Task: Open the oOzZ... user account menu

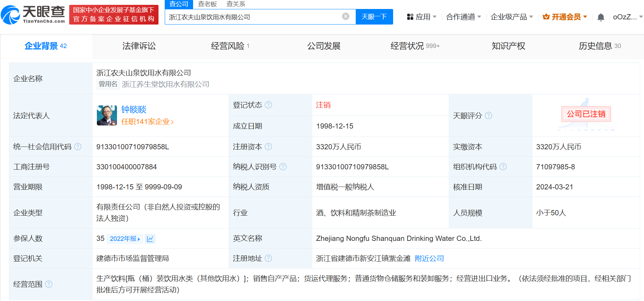Action: pyautogui.click(x=628, y=17)
